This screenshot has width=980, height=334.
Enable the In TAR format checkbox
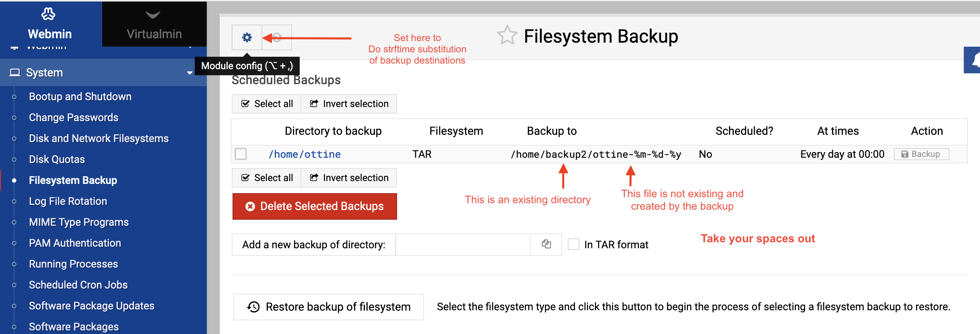pos(573,244)
